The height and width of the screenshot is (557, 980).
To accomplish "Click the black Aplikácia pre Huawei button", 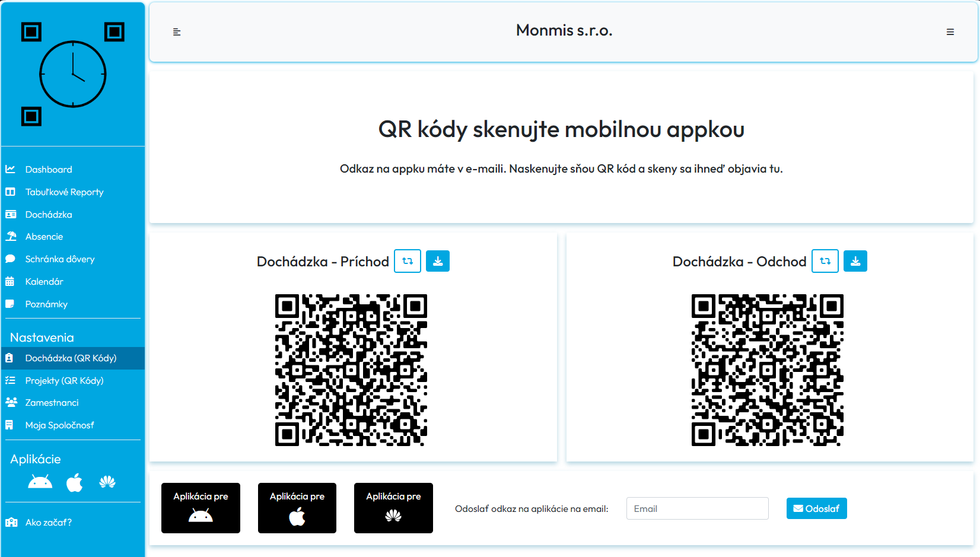I will point(393,508).
